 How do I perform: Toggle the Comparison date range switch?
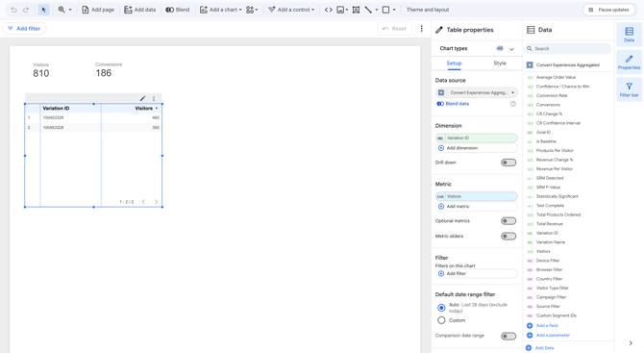coord(508,336)
